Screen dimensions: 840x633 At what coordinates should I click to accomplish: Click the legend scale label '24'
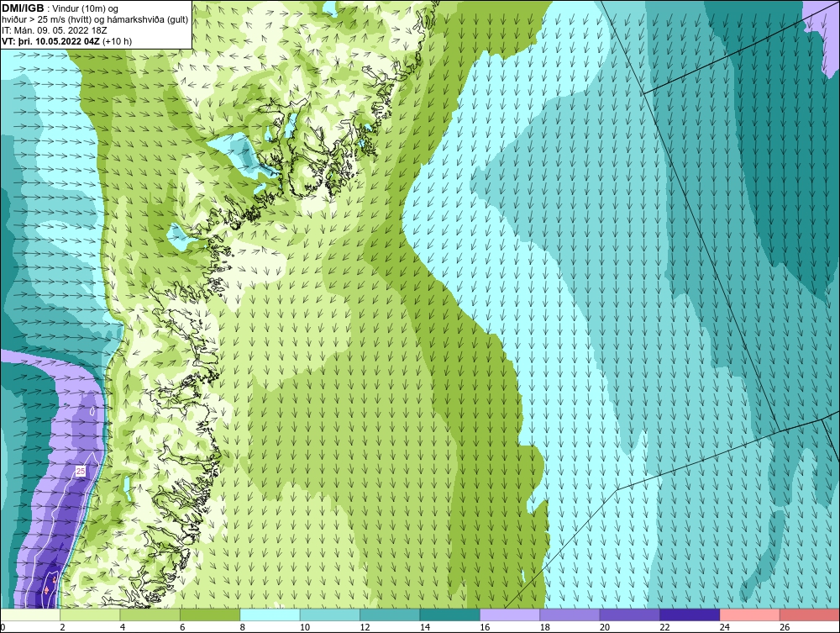(x=725, y=627)
